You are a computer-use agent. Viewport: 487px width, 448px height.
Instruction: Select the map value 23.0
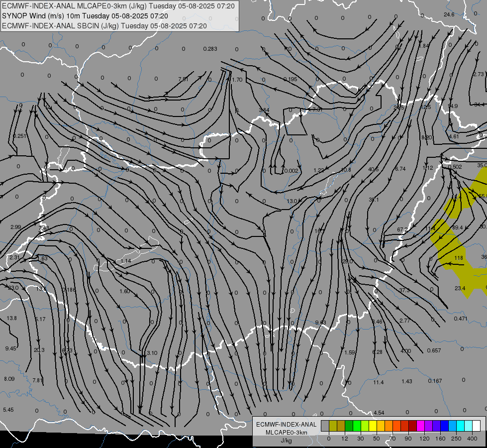pyautogui.click(x=13, y=288)
